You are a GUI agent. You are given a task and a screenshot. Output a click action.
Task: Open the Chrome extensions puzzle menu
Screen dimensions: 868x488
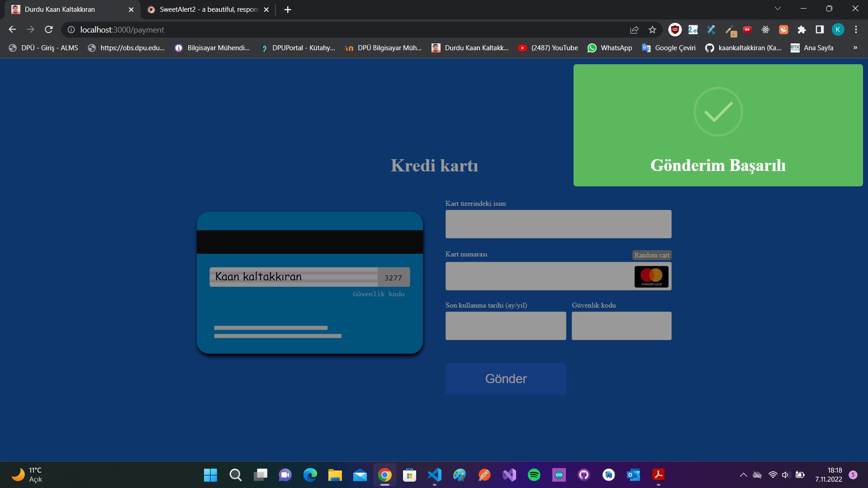(802, 29)
